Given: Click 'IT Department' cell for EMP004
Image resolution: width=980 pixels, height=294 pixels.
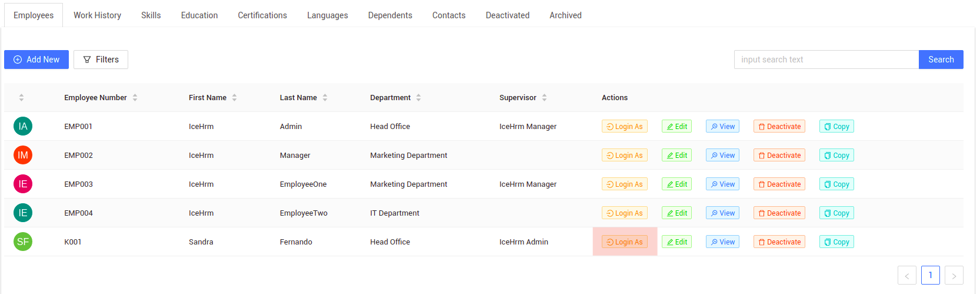Looking at the screenshot, I should tap(395, 213).
